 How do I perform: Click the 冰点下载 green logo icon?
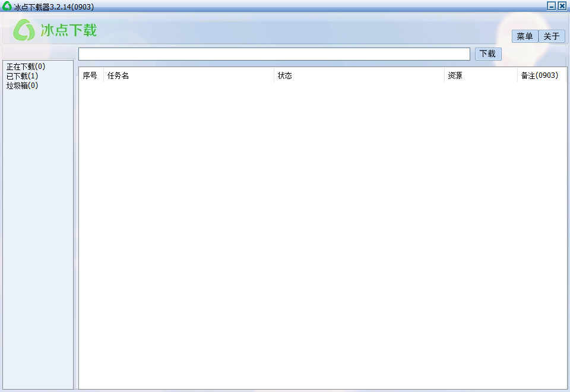[x=24, y=30]
